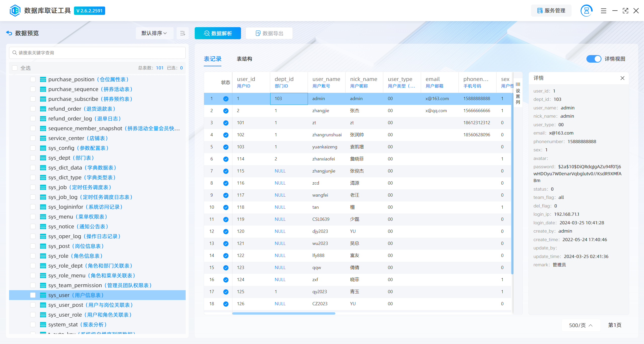Open the hamburger menu icon

click(603, 11)
